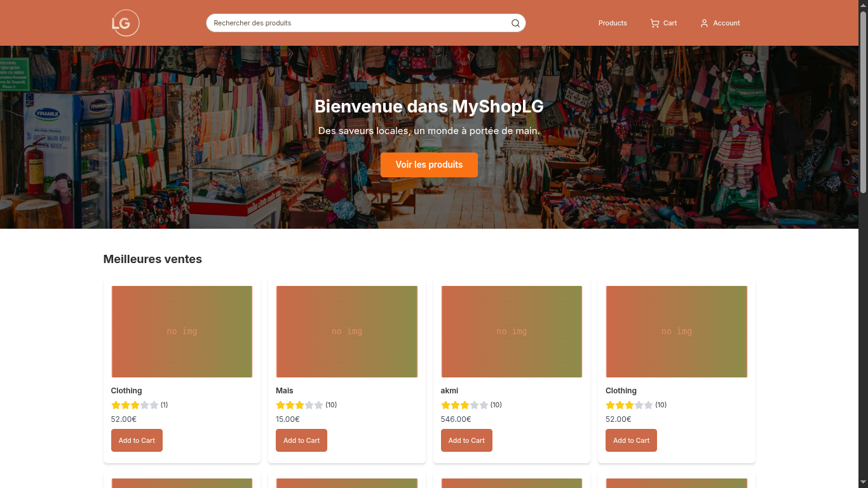Click the 546.00€ price

(x=456, y=419)
